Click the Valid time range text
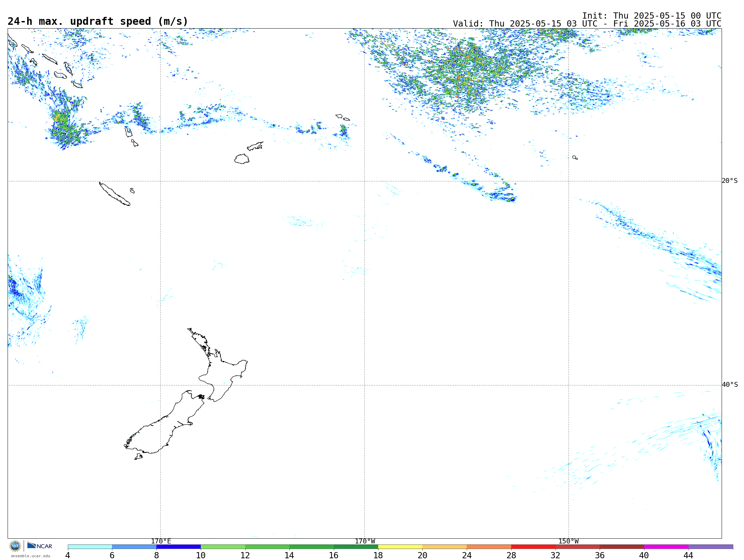 pos(587,24)
